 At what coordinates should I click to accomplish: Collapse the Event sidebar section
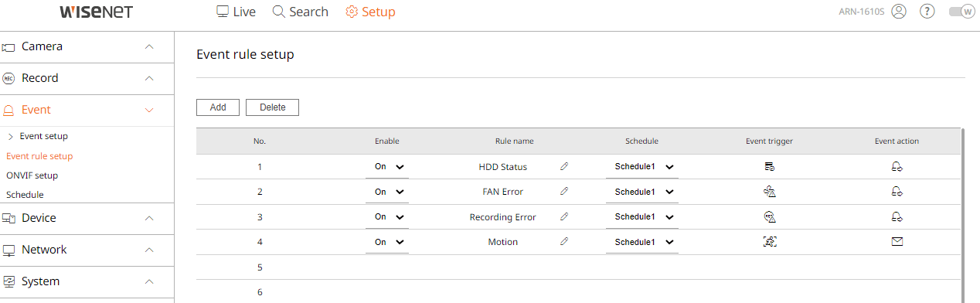click(x=87, y=110)
